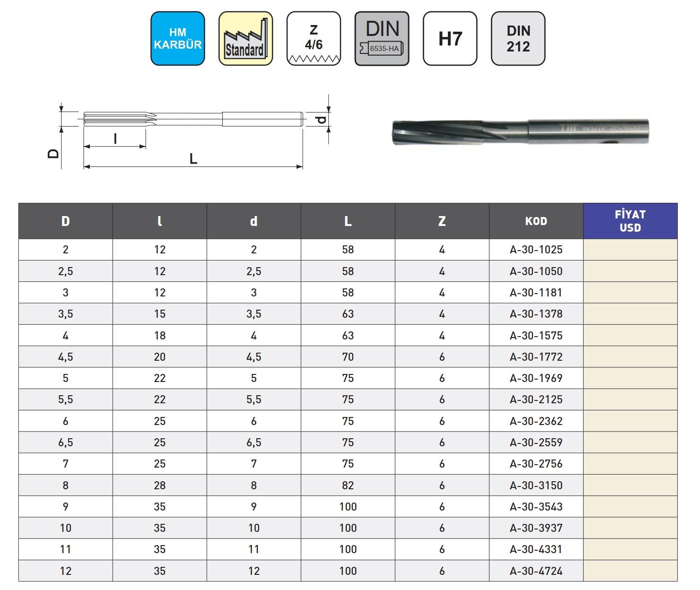Viewport: 700px width, 590px height.
Task: Click the price cell for A-30-2362
Action: click(630, 421)
